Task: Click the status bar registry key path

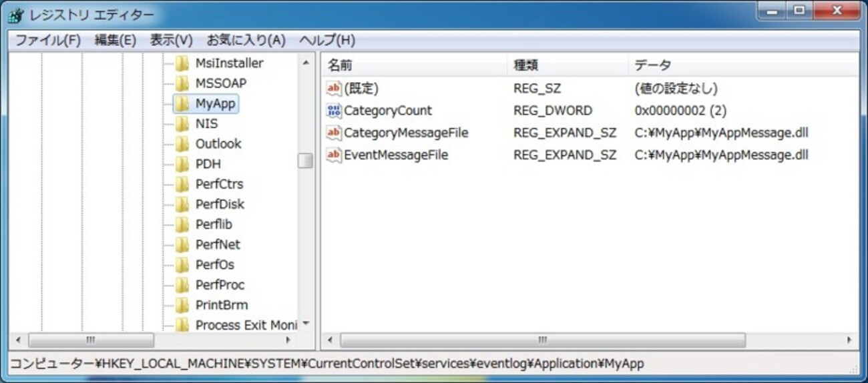Action: [327, 364]
